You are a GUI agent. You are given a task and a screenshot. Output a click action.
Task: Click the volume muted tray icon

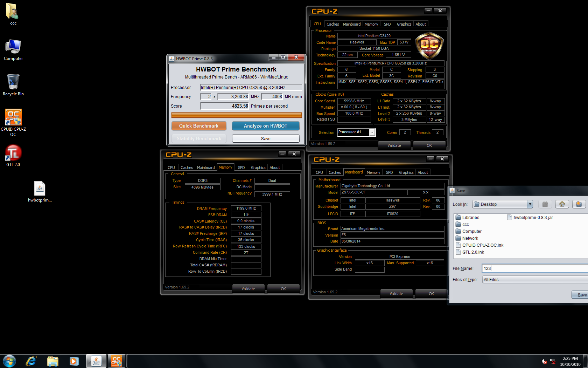click(544, 361)
